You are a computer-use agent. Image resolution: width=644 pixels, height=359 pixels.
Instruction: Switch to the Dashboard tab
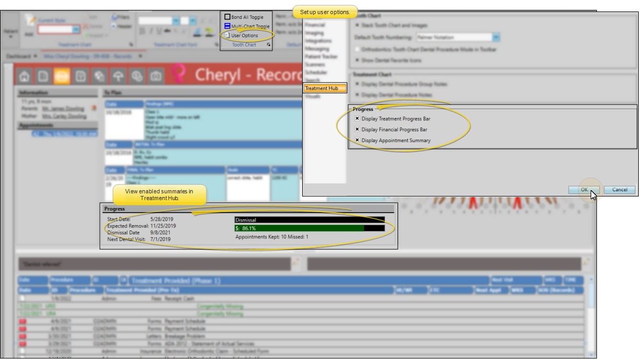[18, 56]
